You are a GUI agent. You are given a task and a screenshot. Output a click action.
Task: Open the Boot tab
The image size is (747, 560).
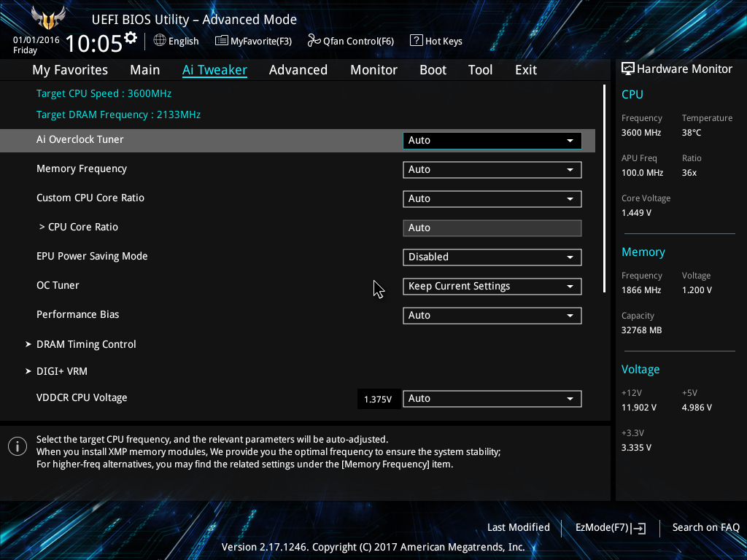tap(433, 70)
